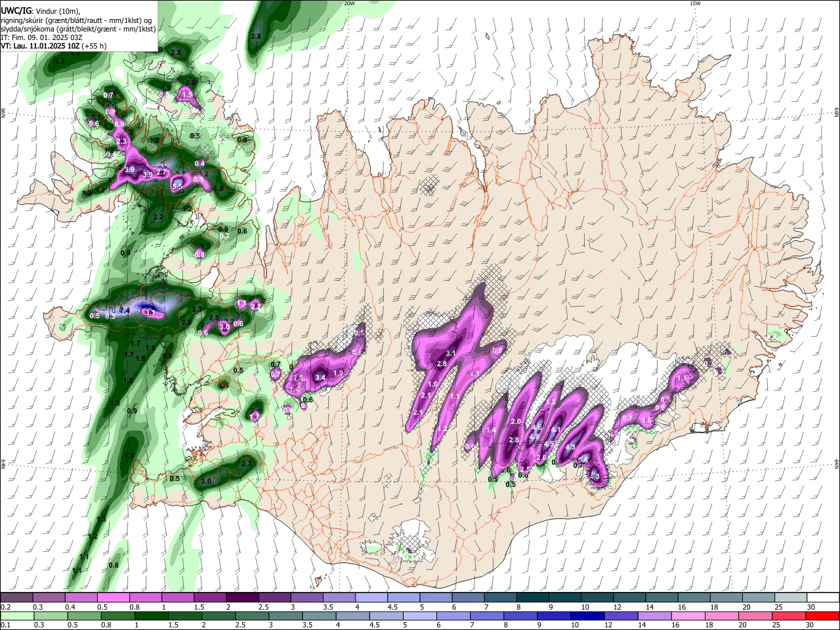This screenshot has height=630, width=840.
Task: Select light lavender snow swatch between 4 and 4.5
Action: (x=371, y=597)
